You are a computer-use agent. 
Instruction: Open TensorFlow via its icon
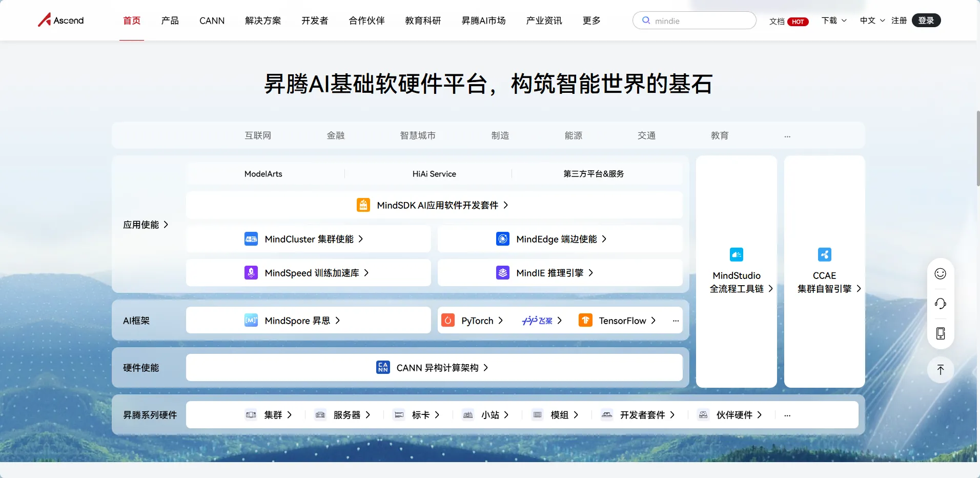click(585, 320)
